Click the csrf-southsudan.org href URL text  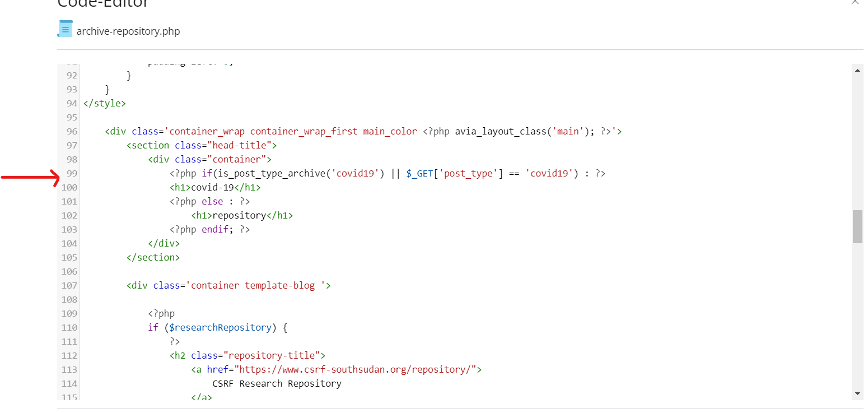point(356,369)
